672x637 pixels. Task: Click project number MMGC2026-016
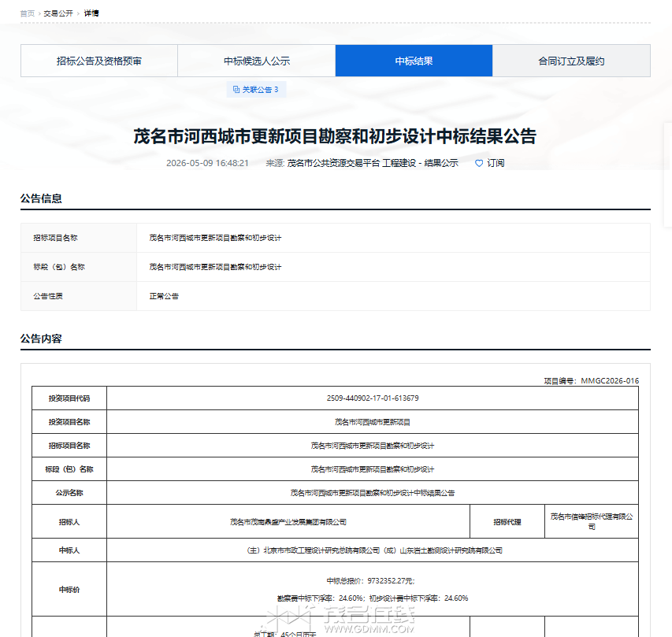point(610,381)
